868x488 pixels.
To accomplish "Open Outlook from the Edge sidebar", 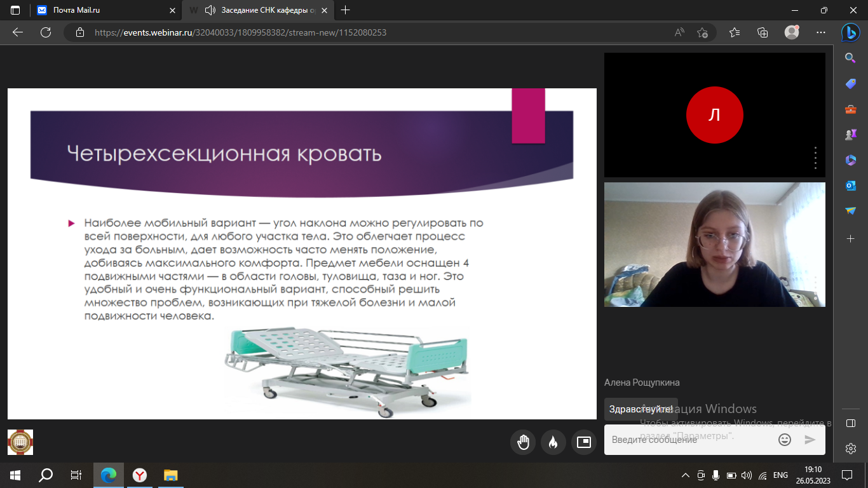I will click(850, 186).
